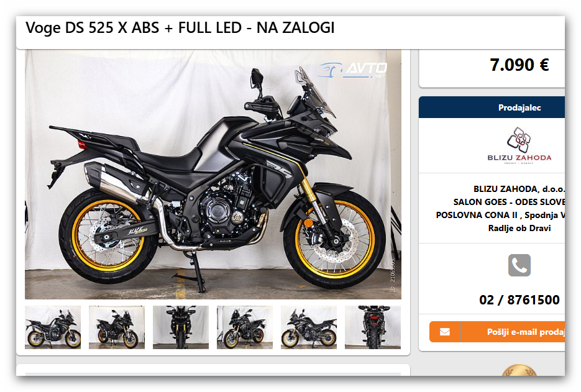Click the main Voge motorcycle photo
Screen dimensions: 581x392
tap(213, 174)
